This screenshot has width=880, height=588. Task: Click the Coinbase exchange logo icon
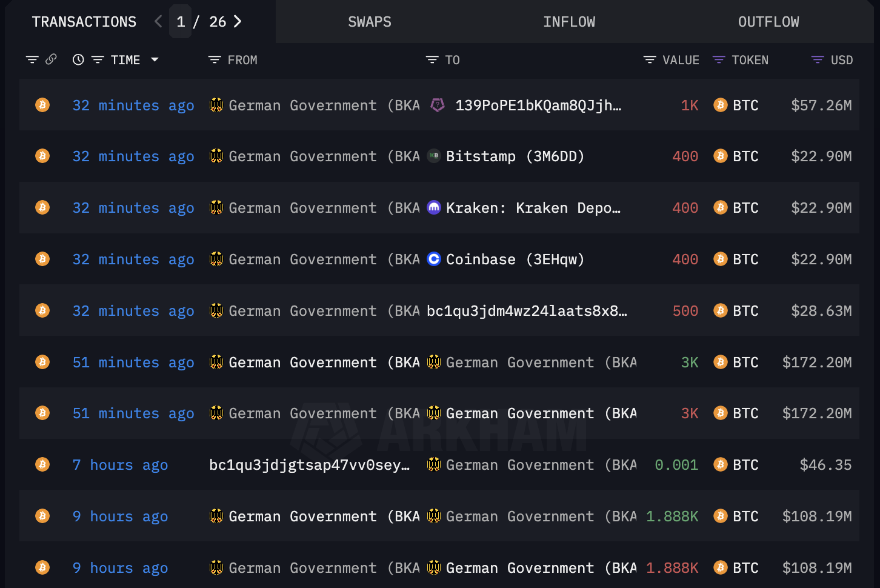pyautogui.click(x=434, y=259)
